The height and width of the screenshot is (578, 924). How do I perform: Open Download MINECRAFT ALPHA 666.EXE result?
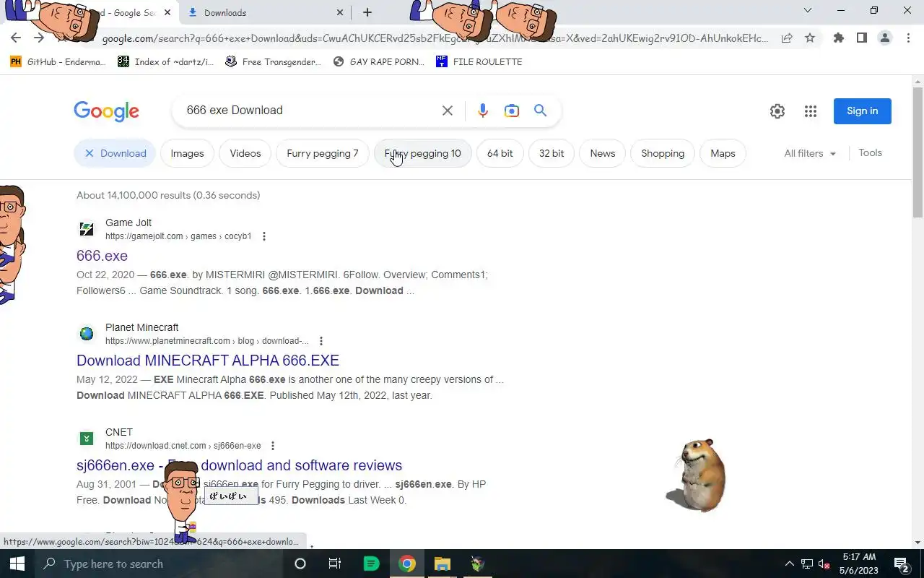pyautogui.click(x=208, y=361)
